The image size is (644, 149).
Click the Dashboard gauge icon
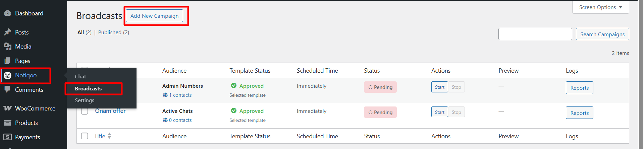tap(7, 13)
